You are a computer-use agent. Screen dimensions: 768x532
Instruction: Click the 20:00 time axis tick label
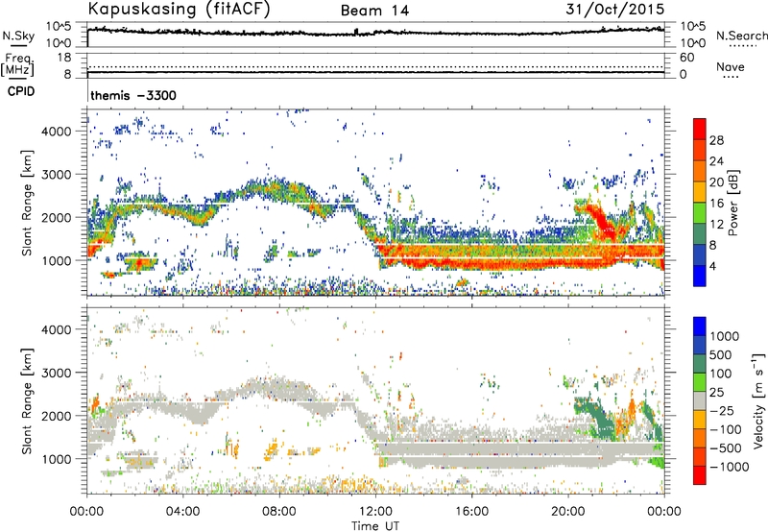tap(567, 512)
